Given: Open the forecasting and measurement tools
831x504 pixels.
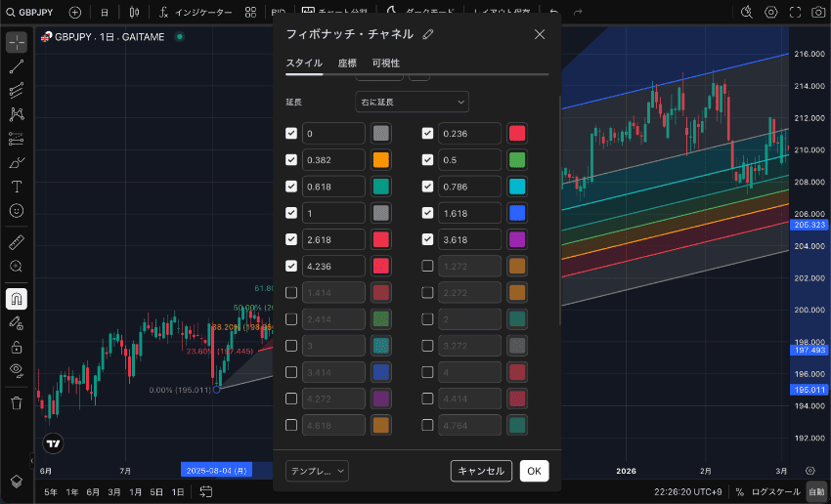Looking at the screenshot, I should tap(17, 139).
